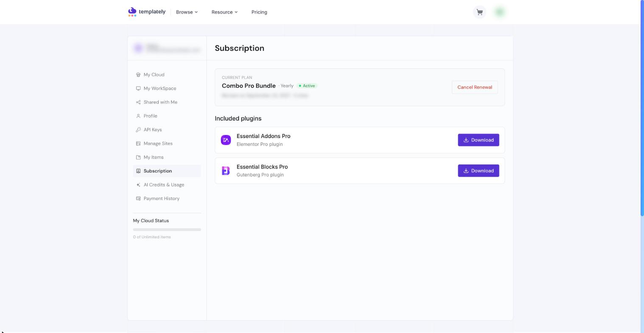Click the Included plugins heading

point(238,119)
